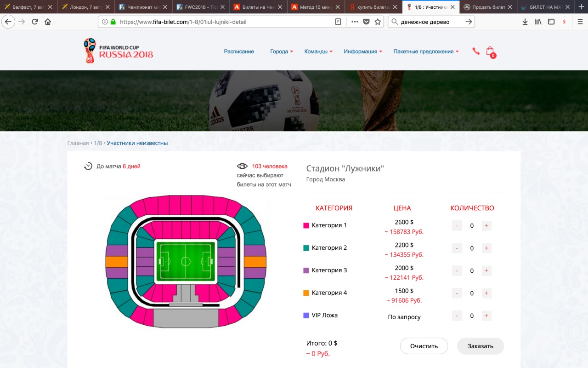
Task: Open reader view icon in address bar
Action: point(338,22)
